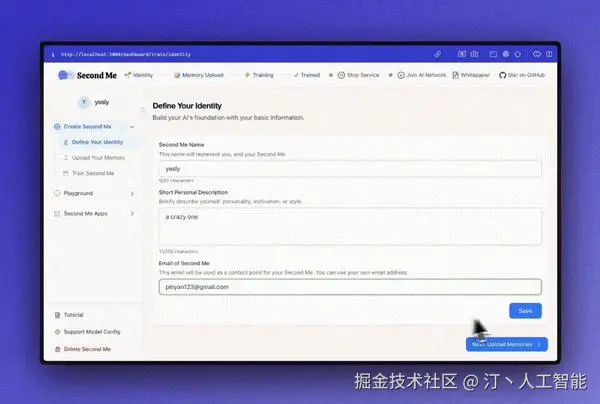
Task: Click the Second Me Name field with yesly
Action: [350, 169]
